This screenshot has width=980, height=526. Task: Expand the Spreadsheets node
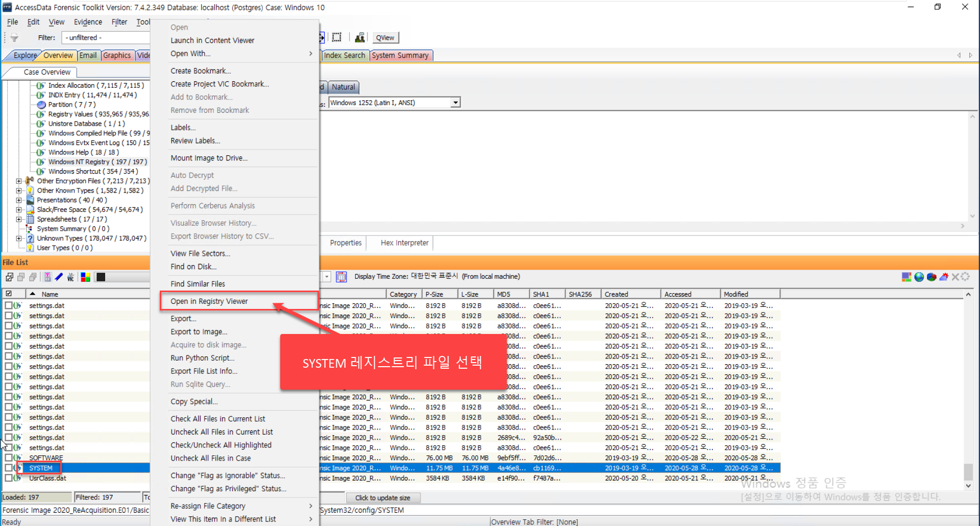[19, 219]
